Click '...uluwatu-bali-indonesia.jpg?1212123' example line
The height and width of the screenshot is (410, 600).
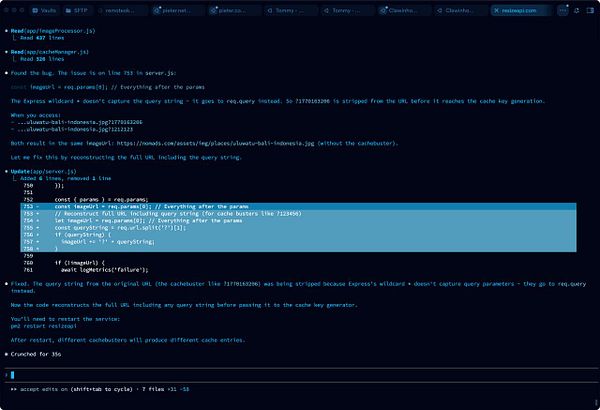(x=75, y=129)
